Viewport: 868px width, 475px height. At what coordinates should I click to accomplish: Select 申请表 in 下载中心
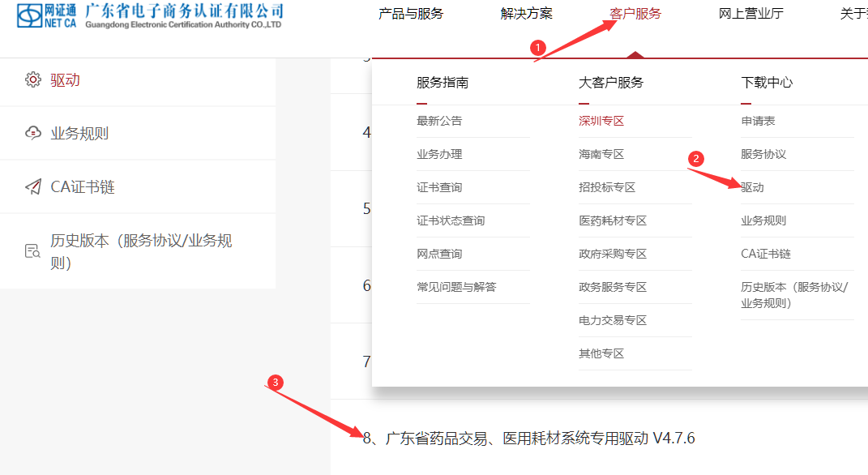coord(758,121)
